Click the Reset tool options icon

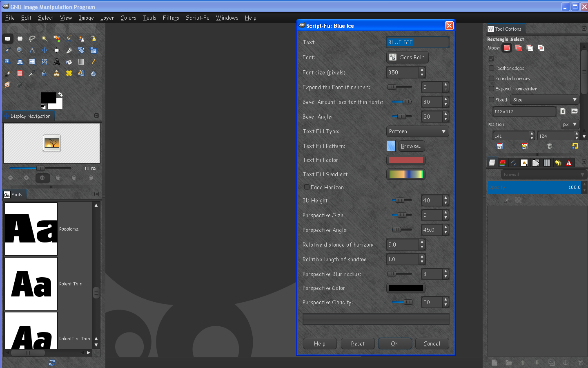pos(575,146)
